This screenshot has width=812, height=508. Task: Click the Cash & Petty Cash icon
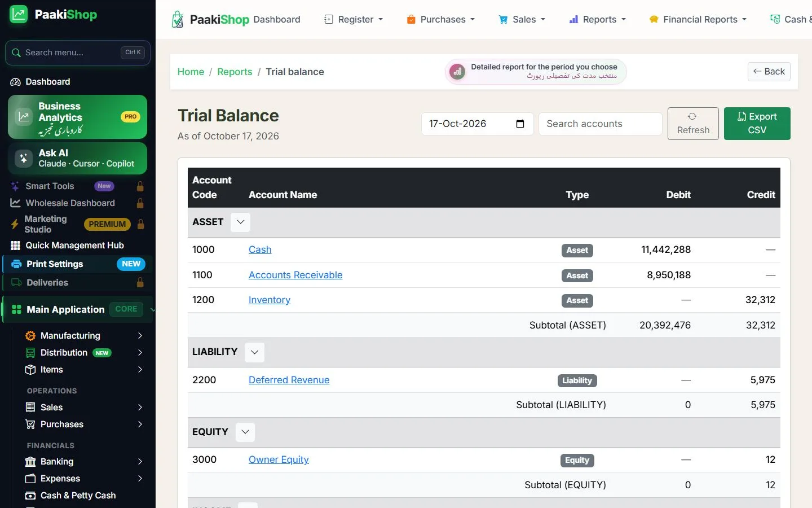(x=30, y=496)
